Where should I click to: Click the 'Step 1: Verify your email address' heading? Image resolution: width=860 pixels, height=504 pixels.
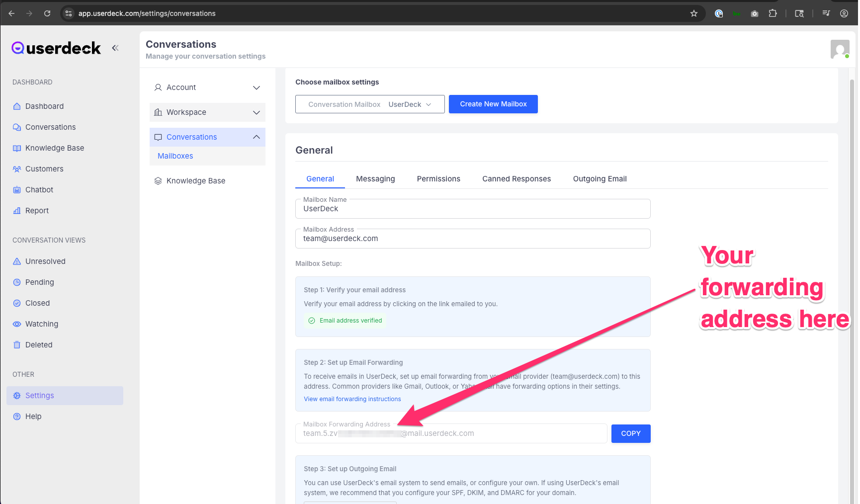pyautogui.click(x=355, y=290)
